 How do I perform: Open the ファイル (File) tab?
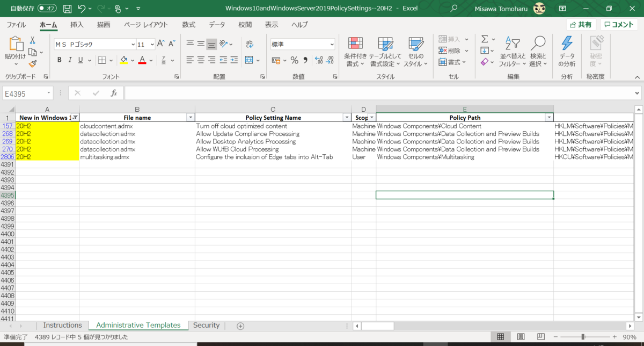coord(16,25)
